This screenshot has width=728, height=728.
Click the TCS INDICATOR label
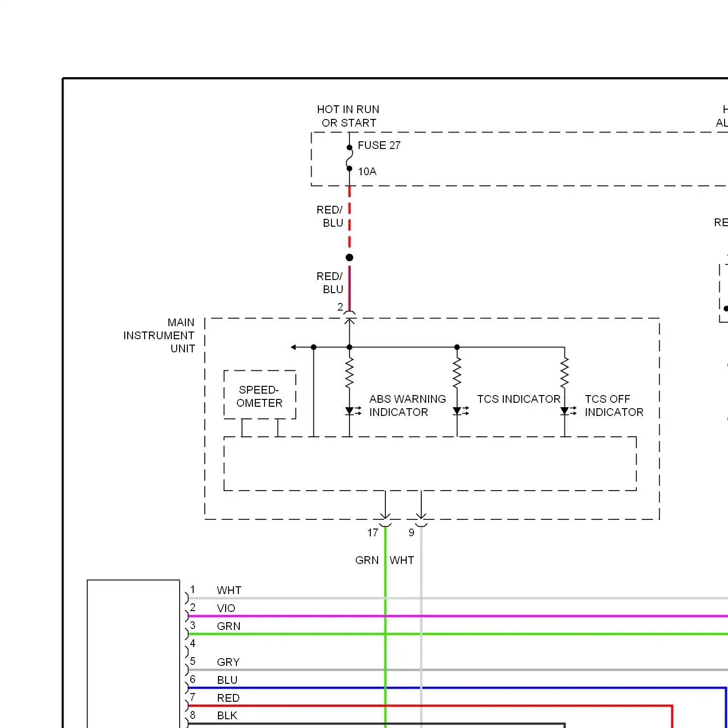point(518,399)
